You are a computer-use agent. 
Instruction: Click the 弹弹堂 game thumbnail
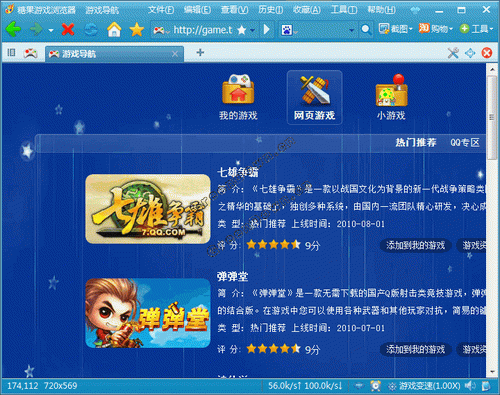148,313
